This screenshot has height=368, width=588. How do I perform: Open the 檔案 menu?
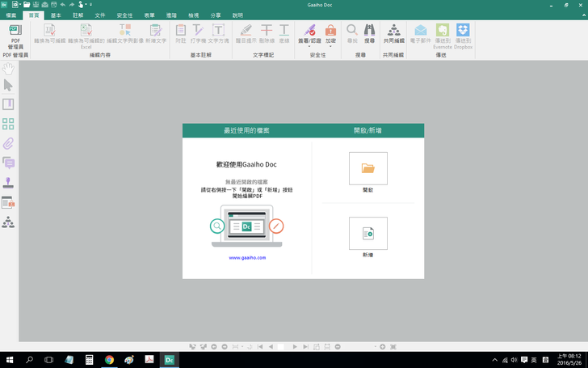pyautogui.click(x=10, y=15)
